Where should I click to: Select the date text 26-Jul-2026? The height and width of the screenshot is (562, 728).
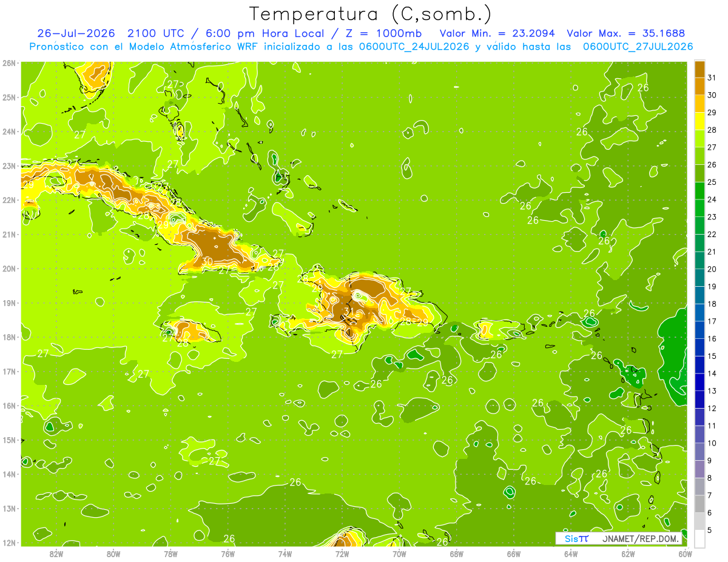tap(78, 33)
